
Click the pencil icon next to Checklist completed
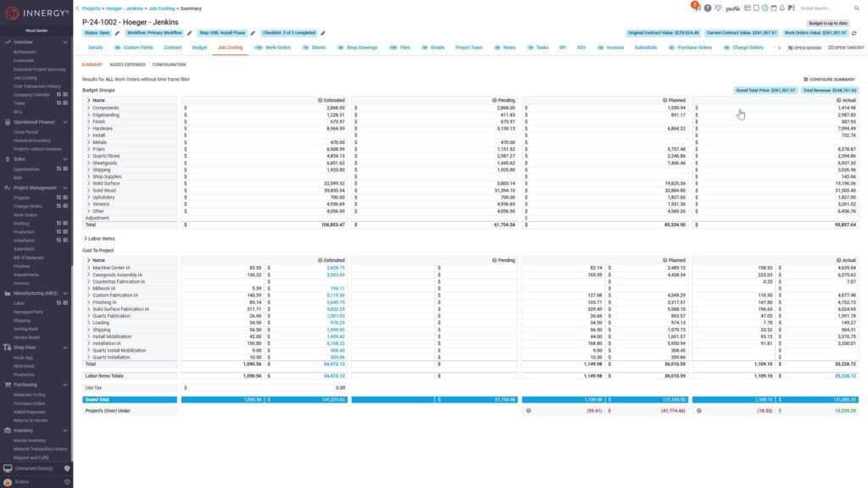click(324, 32)
